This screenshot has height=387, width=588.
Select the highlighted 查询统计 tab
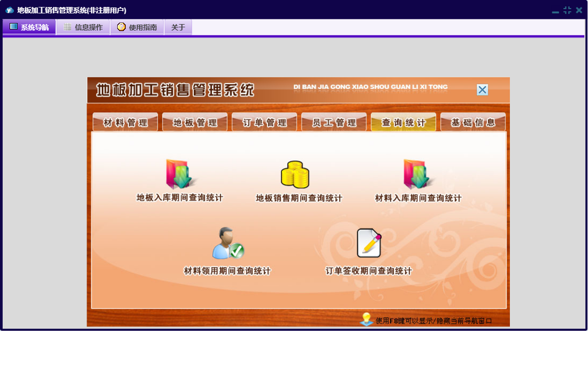pyautogui.click(x=403, y=123)
